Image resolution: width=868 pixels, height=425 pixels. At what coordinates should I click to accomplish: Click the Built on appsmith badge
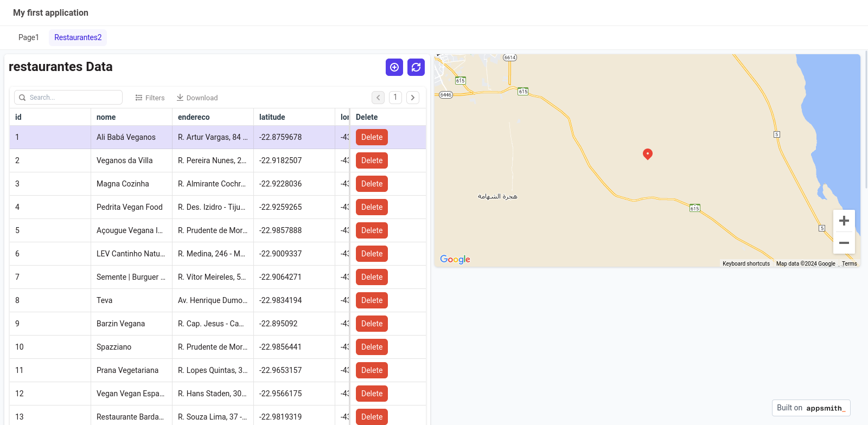(810, 408)
